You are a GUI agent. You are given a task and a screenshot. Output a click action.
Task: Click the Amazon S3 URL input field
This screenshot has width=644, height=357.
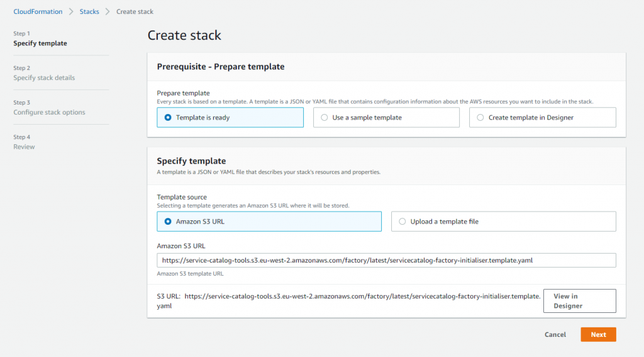click(386, 260)
